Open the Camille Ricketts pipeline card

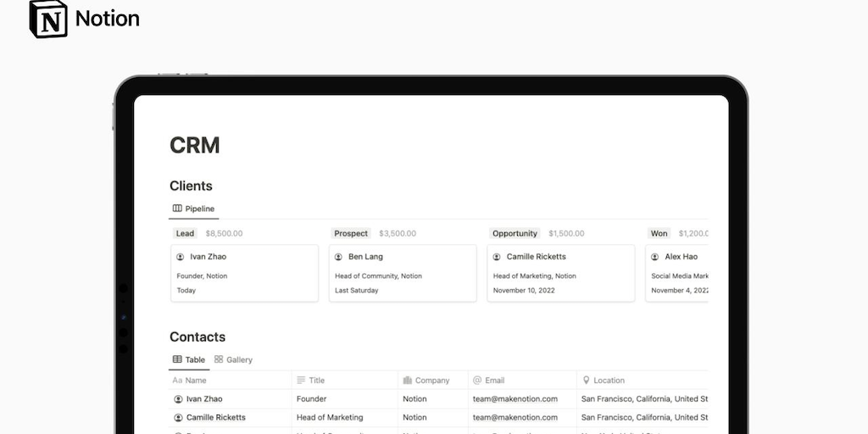(561, 274)
